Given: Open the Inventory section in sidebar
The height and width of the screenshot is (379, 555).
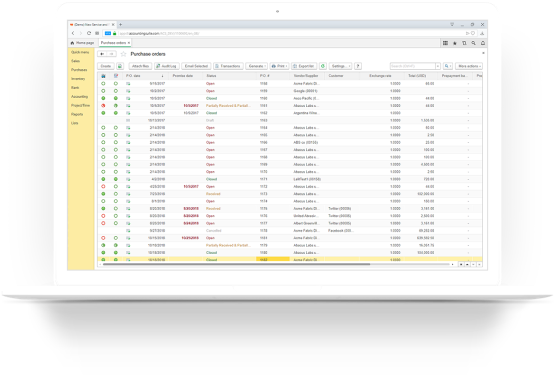Looking at the screenshot, I should (78, 79).
